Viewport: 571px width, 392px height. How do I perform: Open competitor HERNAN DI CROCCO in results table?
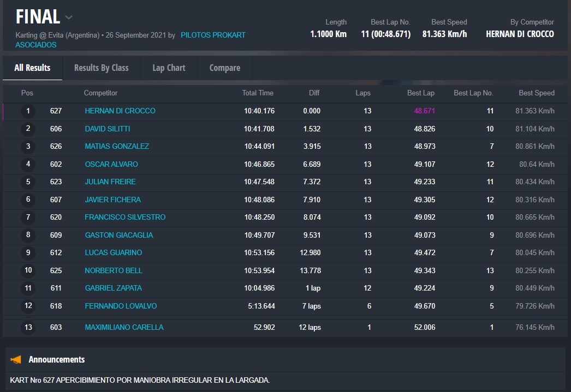(120, 111)
